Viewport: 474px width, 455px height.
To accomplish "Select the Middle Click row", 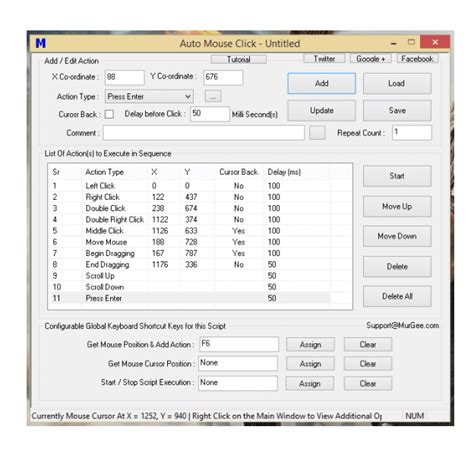I will (x=190, y=231).
